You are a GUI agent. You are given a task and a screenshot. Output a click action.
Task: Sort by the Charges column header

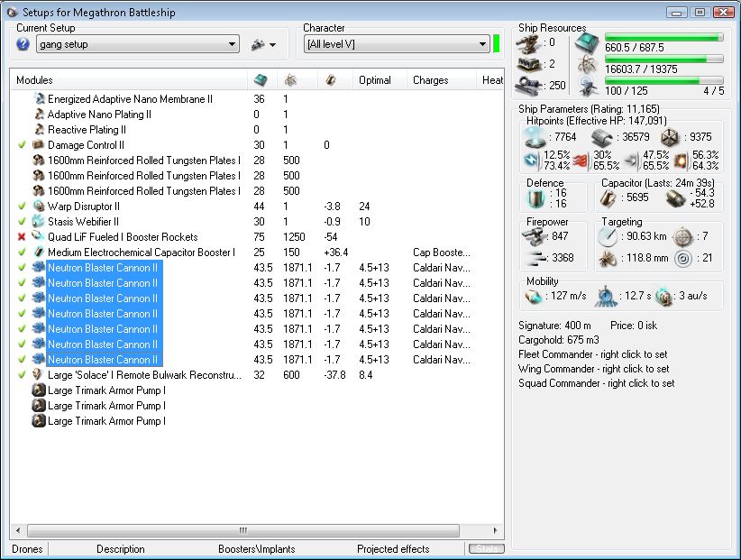point(442,80)
